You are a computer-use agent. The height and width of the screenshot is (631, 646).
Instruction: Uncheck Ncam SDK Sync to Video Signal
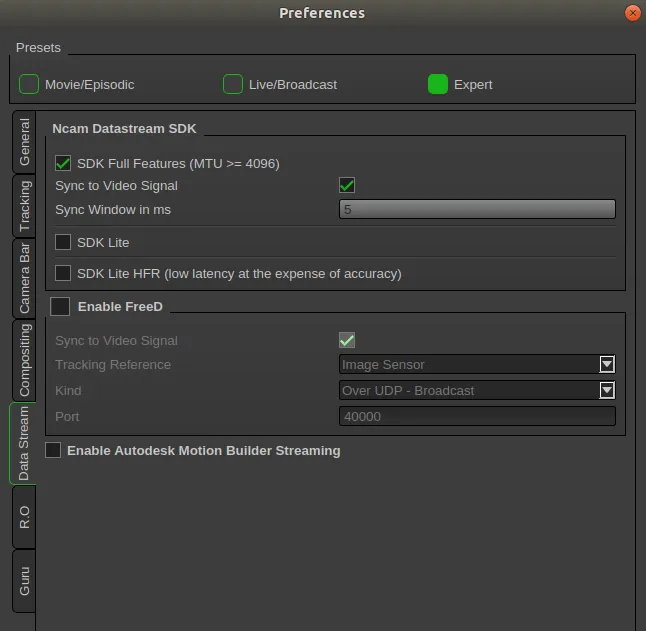(347, 185)
